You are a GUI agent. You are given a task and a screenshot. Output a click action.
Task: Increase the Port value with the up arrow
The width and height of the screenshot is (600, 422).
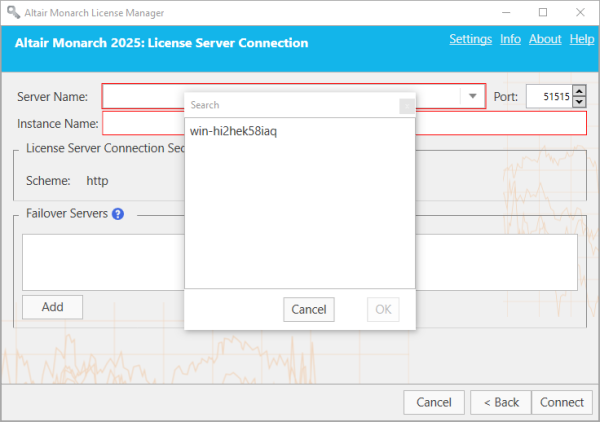coord(579,91)
